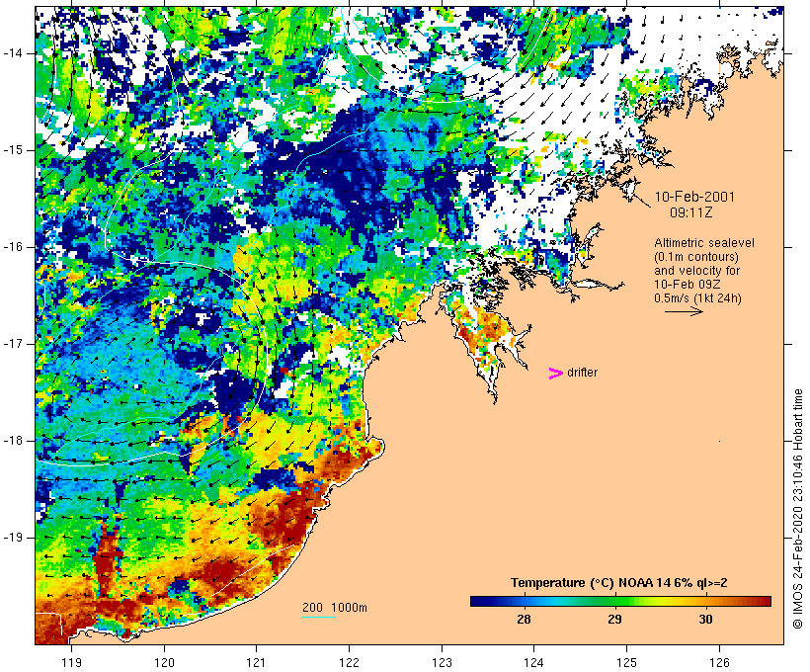Click the '124' longitude axis label
Viewport: 810px width, 672px height.
(x=534, y=662)
